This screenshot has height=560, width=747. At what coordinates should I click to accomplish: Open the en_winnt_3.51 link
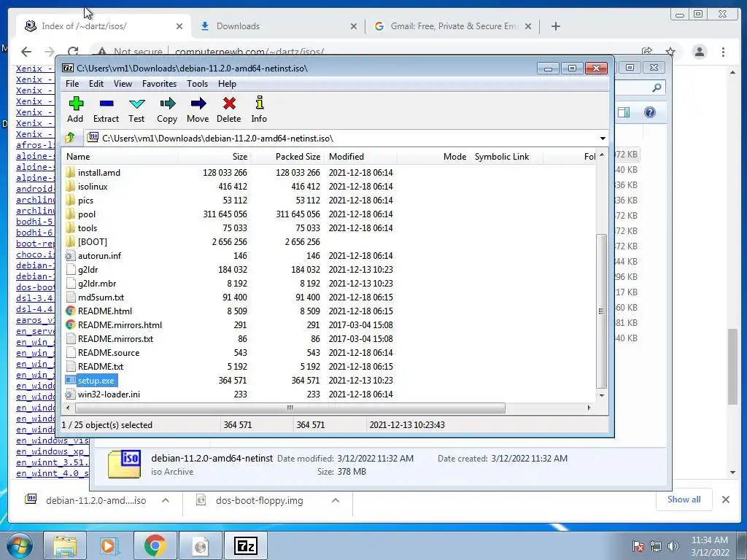53,462
